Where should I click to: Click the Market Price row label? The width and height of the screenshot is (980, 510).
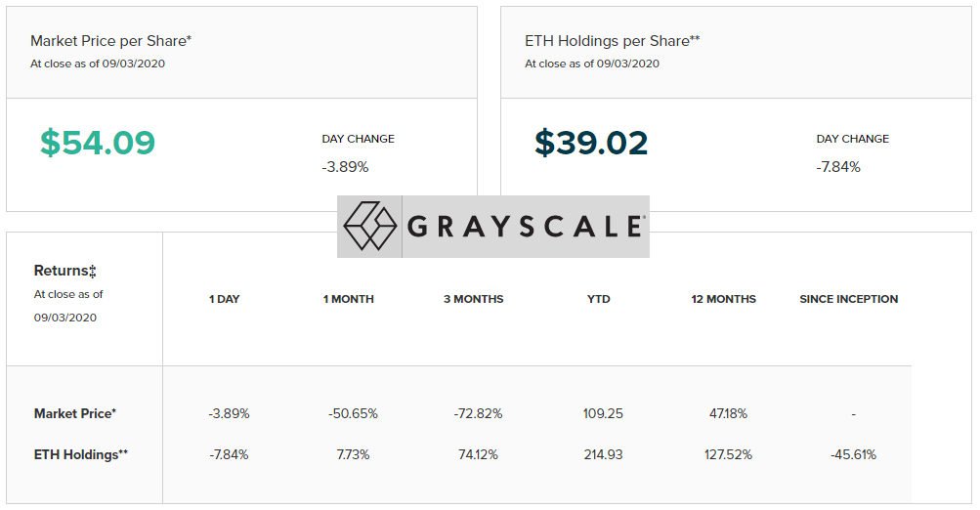[x=75, y=413]
